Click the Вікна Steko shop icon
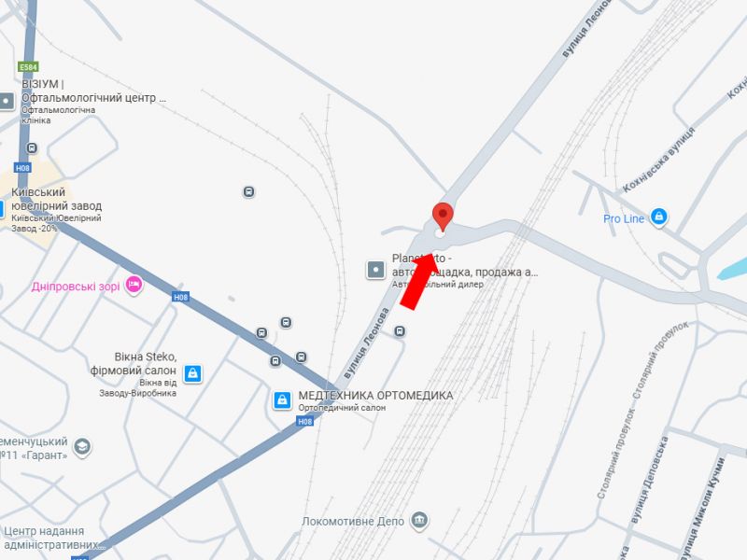The width and height of the screenshot is (747, 560). [x=192, y=373]
